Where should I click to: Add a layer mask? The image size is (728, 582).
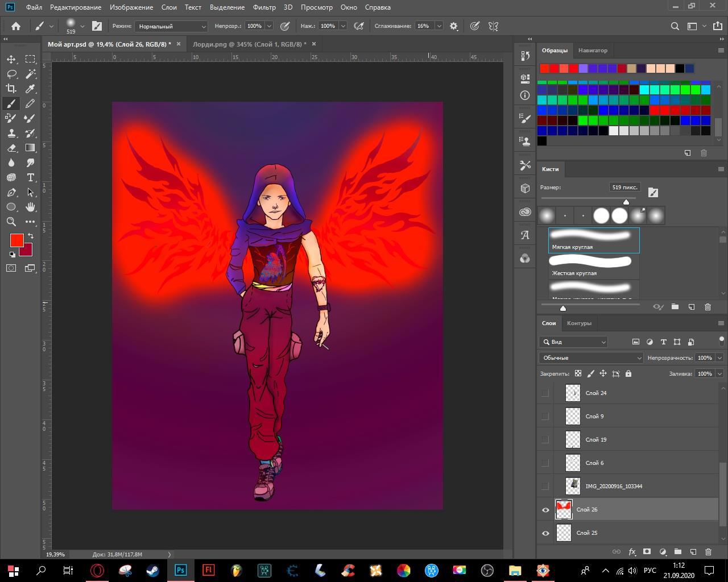(647, 551)
